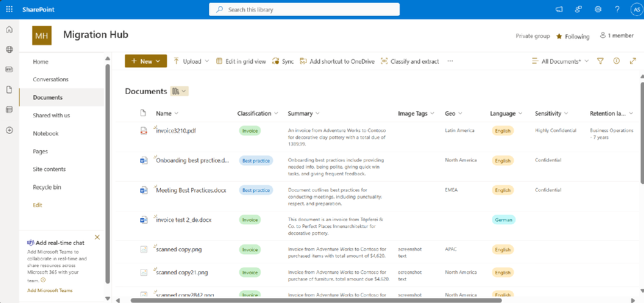This screenshot has width=644, height=303.
Task: Click the German language tag
Action: coord(503,220)
